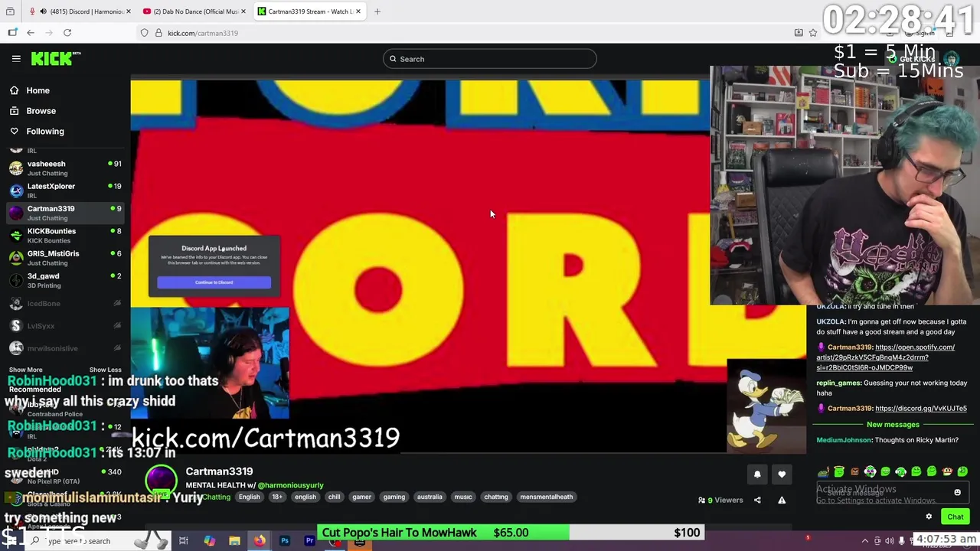Click the site lock icon in address bar
980x551 pixels.
tap(158, 33)
